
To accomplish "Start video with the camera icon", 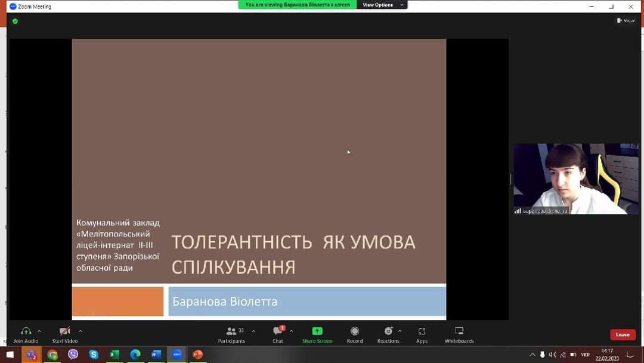I will tap(64, 331).
